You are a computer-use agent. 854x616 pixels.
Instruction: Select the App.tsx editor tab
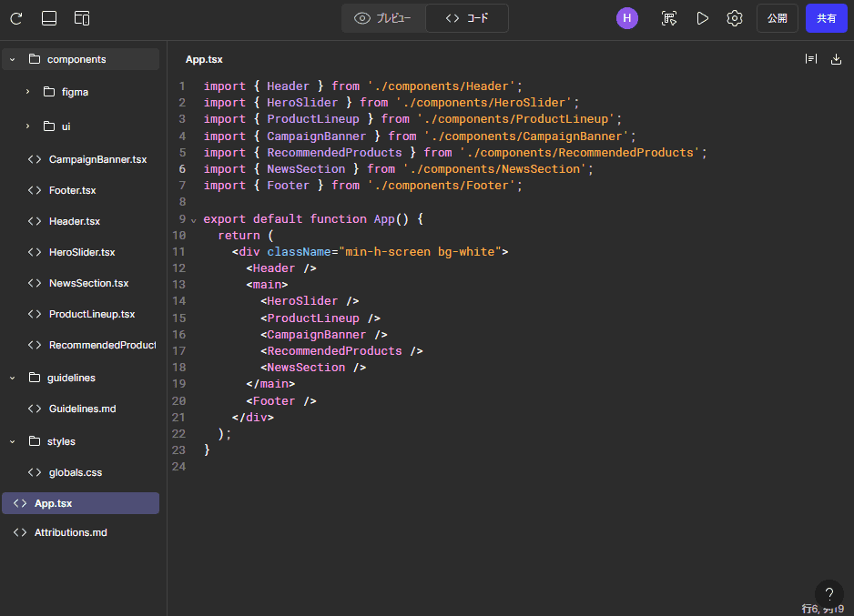pos(204,59)
